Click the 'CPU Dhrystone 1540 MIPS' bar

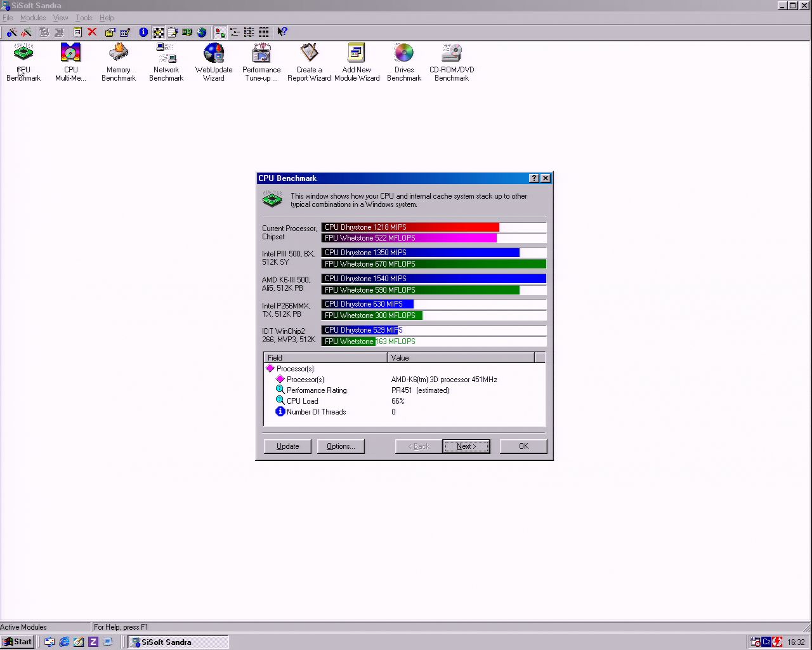coord(434,279)
